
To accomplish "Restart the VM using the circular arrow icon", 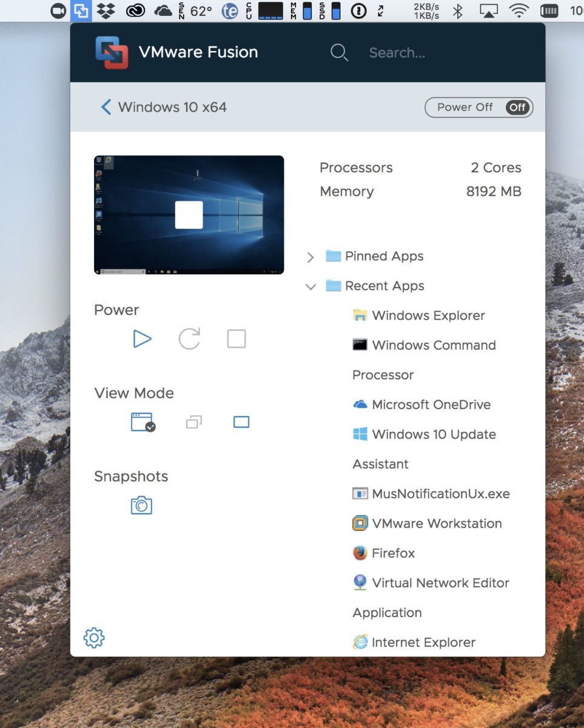I will (189, 339).
